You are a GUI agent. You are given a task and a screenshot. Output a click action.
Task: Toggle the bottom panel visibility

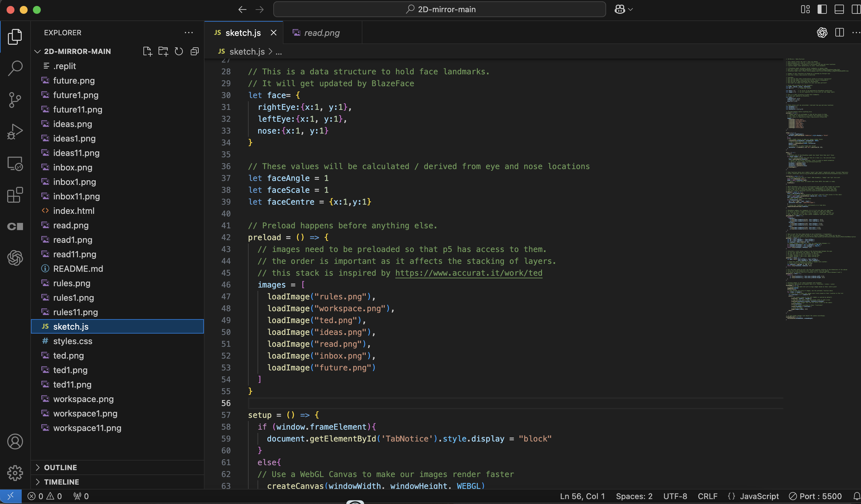(840, 9)
